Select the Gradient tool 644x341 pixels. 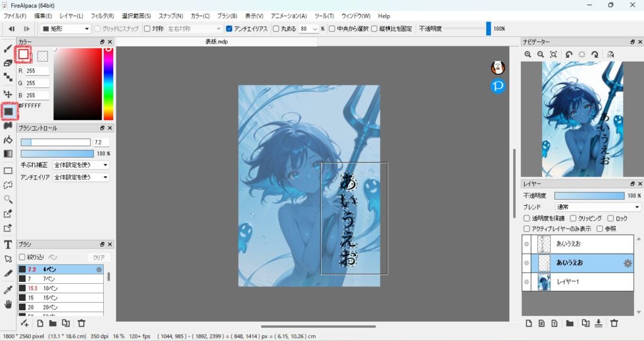point(8,154)
